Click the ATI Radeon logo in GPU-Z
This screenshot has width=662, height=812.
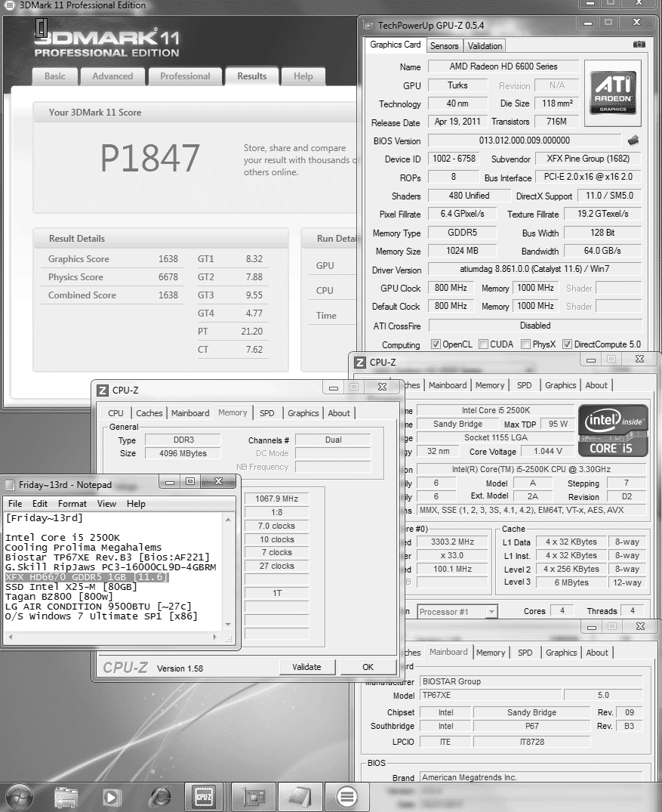point(613,93)
